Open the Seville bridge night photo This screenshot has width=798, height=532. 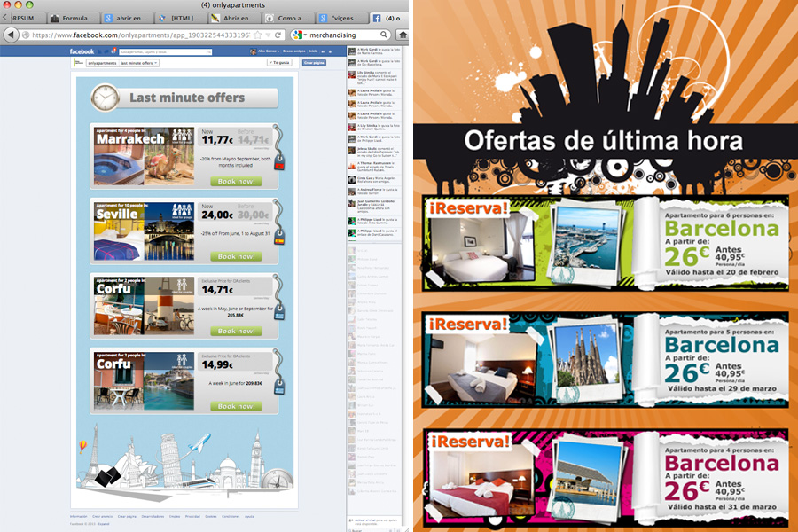pos(169,231)
